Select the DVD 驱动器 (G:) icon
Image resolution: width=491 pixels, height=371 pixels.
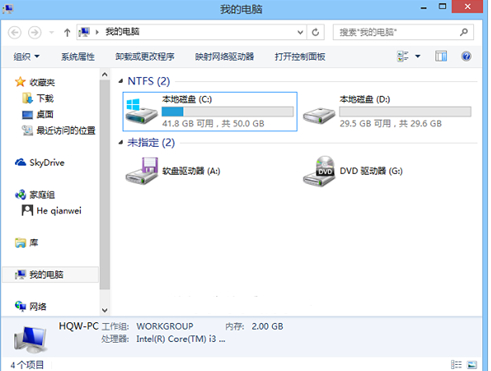pyautogui.click(x=319, y=171)
